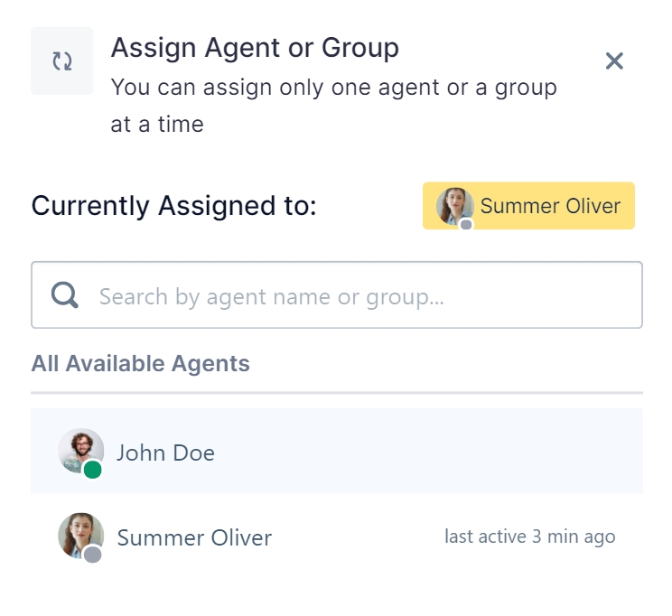This screenshot has width=672, height=616.
Task: Click the one agent or group subtitle text
Action: [334, 106]
